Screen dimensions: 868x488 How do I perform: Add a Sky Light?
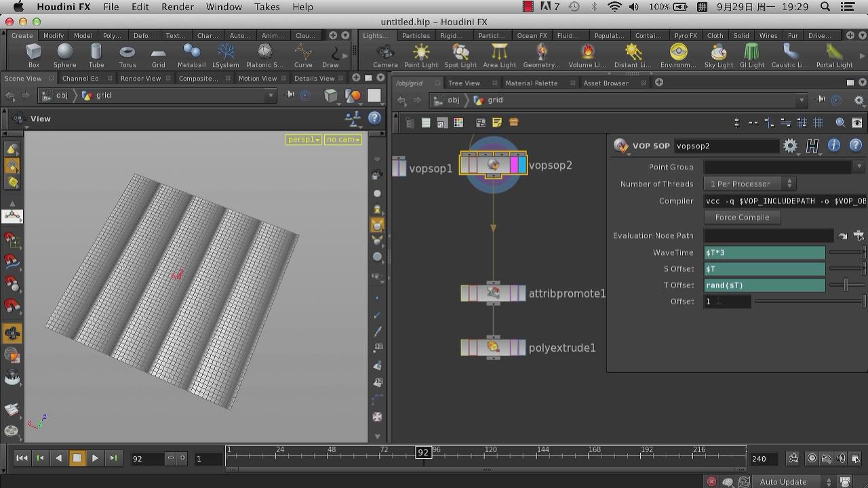719,56
